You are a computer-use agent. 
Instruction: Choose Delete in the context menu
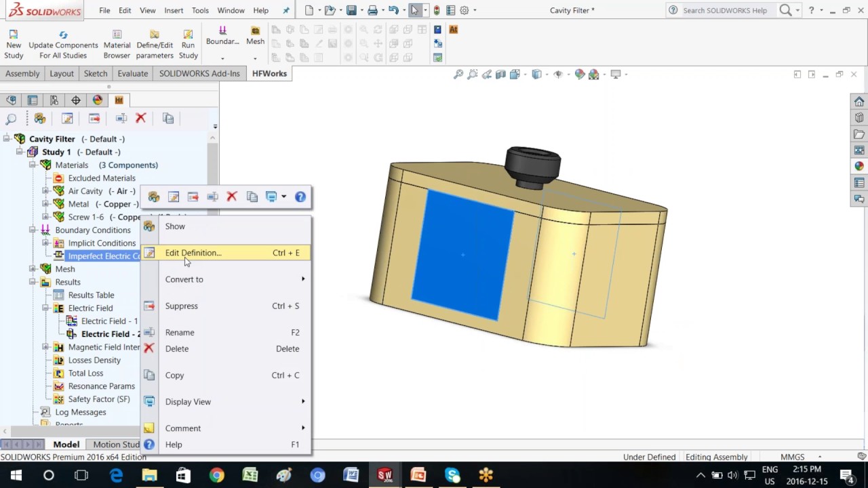point(226,348)
